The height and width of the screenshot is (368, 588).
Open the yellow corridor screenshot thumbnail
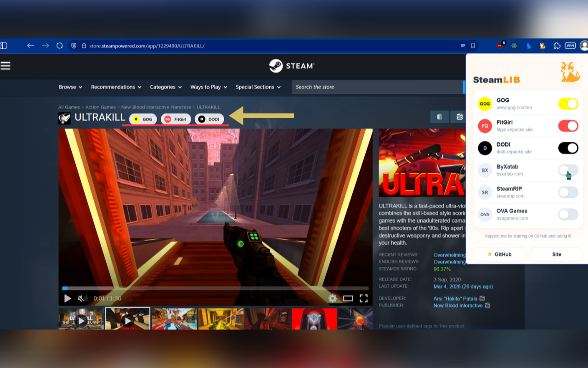[x=221, y=319]
